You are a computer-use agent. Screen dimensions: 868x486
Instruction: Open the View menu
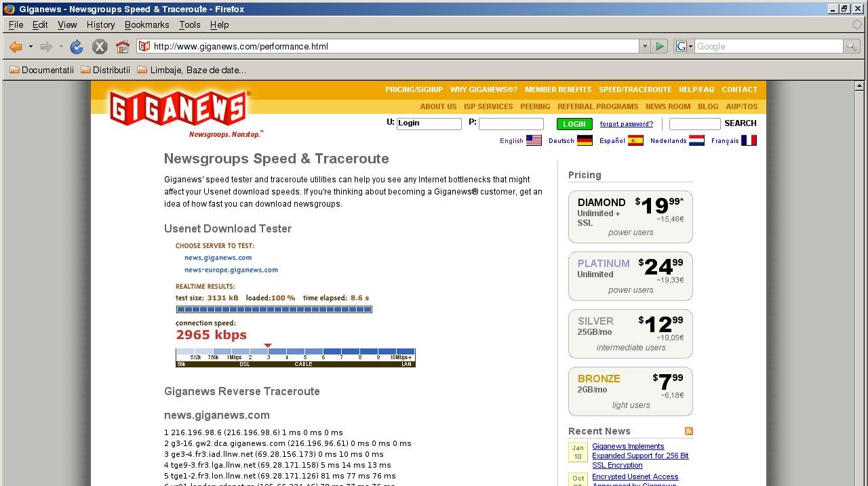pyautogui.click(x=67, y=24)
